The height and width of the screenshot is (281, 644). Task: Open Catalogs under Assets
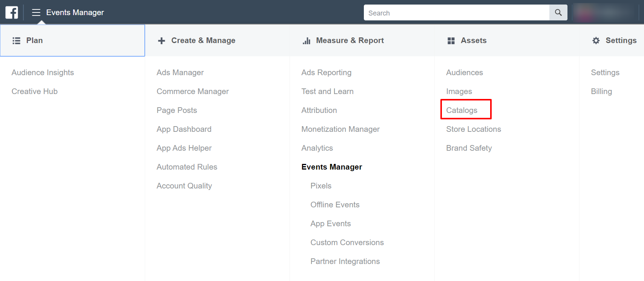pyautogui.click(x=462, y=110)
